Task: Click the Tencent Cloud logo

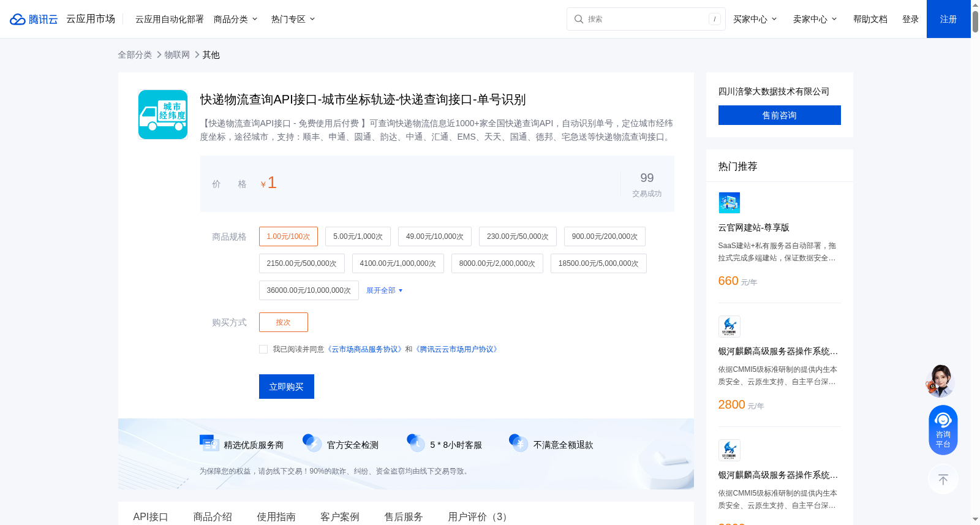Action: point(34,19)
